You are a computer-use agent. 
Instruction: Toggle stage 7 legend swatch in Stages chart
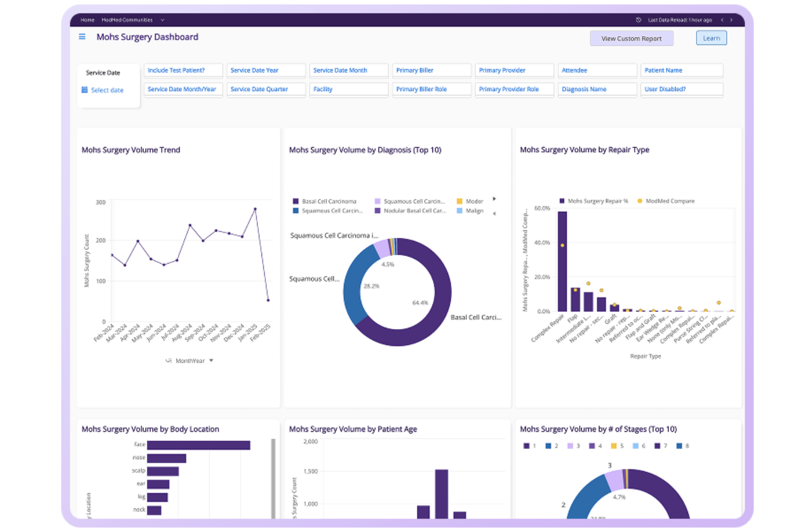click(657, 446)
